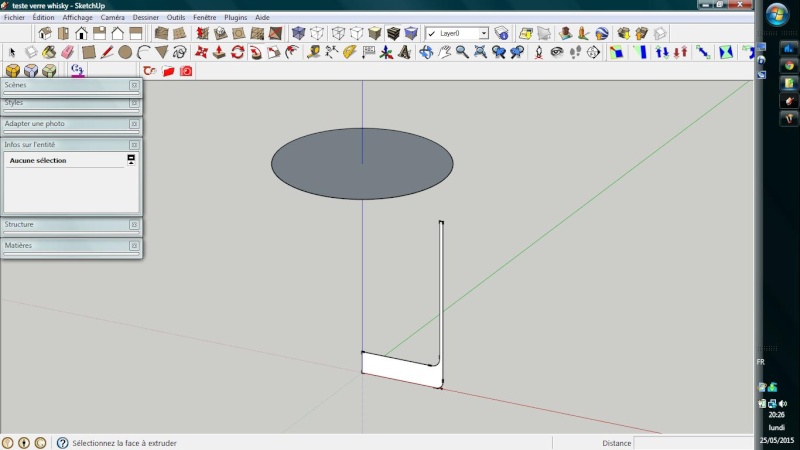Open the Layer manager icon
800x450 pixels.
(x=502, y=34)
